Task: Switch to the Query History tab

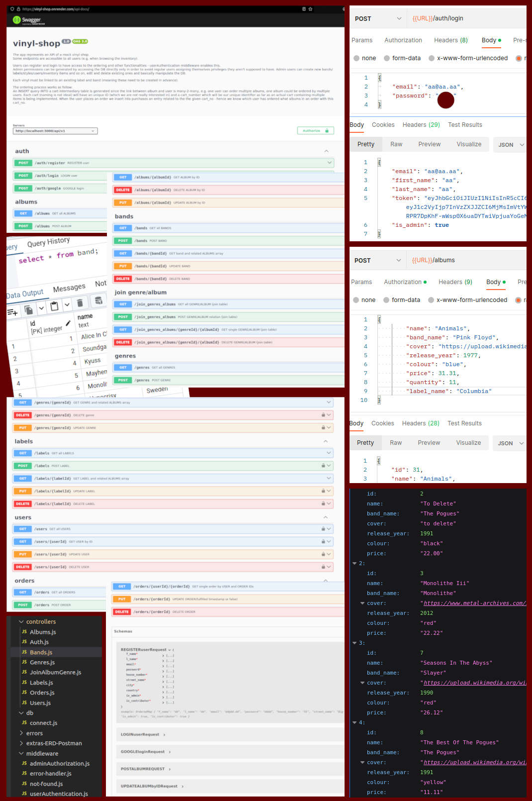Action: [48, 242]
